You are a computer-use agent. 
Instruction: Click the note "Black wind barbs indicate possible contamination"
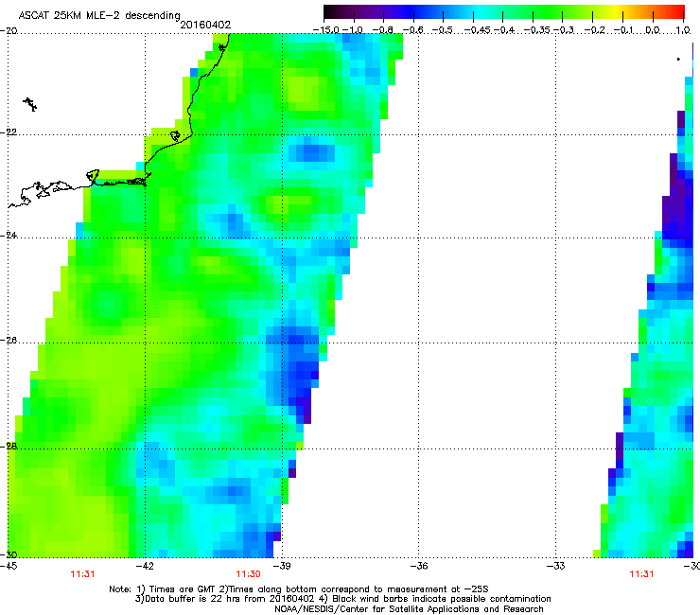click(x=442, y=599)
